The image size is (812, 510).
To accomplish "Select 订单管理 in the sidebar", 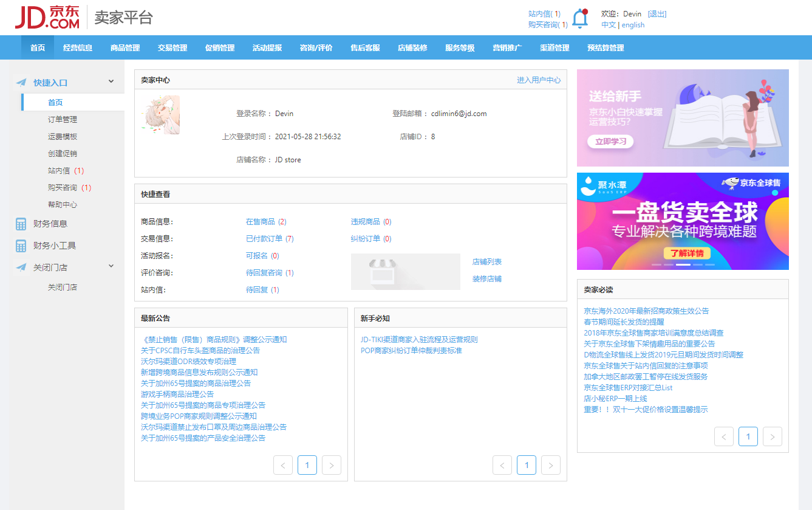I will click(x=63, y=120).
